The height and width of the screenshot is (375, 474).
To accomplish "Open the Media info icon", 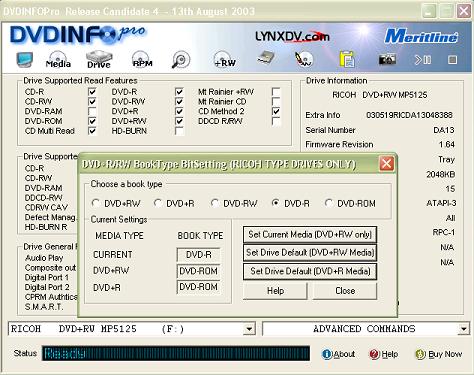I will (x=58, y=60).
